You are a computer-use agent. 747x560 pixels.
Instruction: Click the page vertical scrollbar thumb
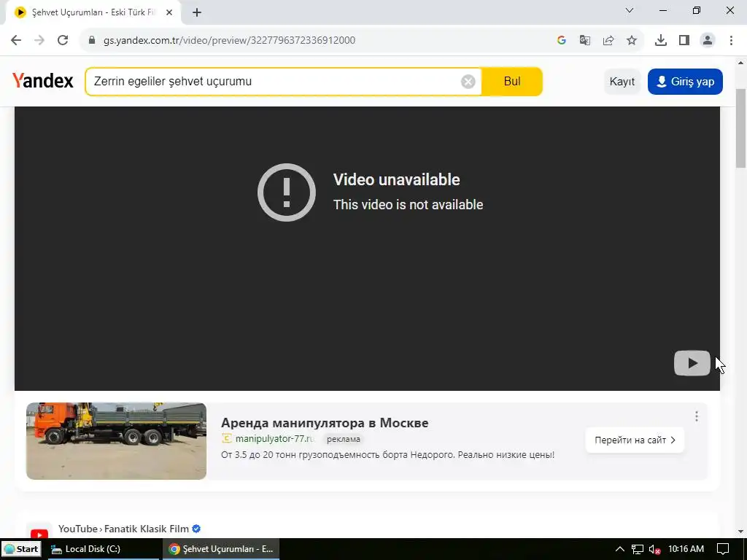[741, 128]
